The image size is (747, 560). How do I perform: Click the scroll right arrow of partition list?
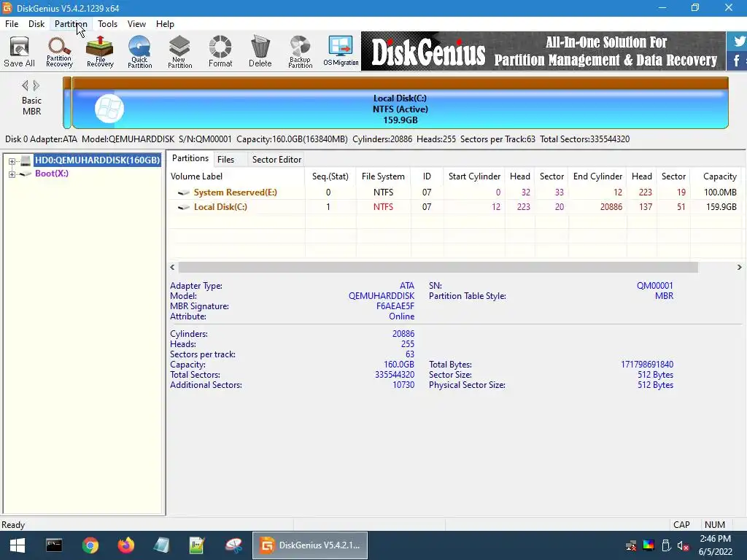click(x=740, y=268)
